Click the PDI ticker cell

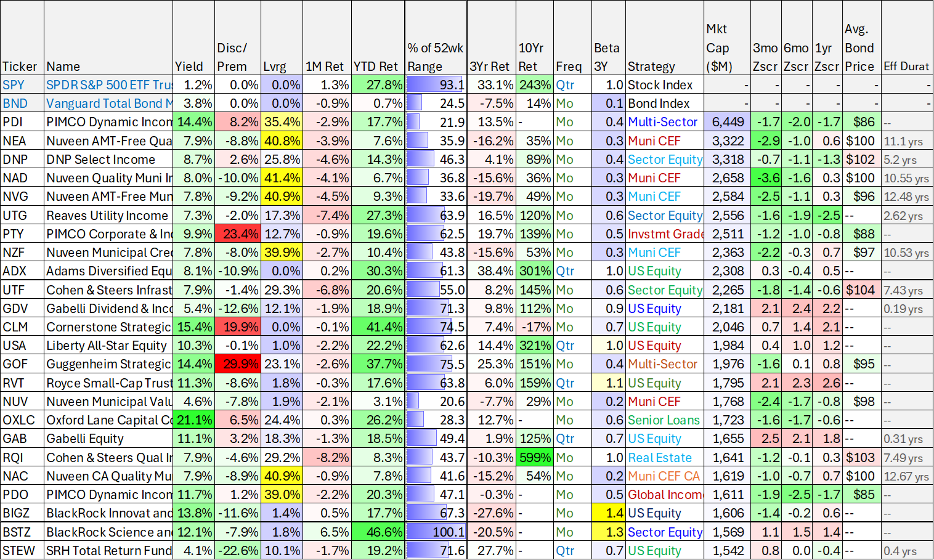click(x=22, y=122)
